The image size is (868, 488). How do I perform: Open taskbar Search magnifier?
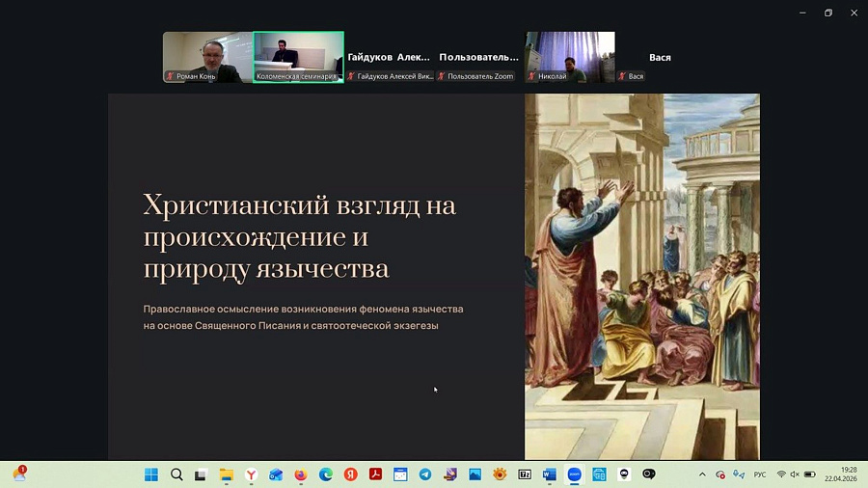point(176,474)
